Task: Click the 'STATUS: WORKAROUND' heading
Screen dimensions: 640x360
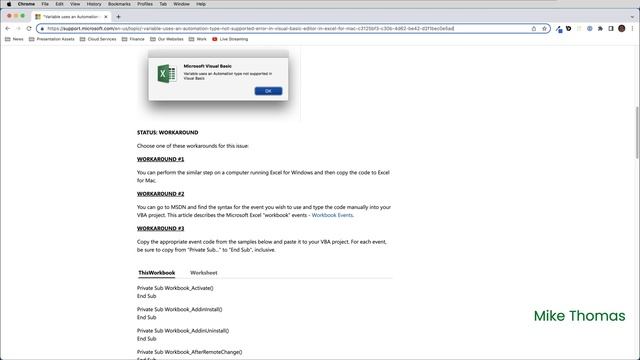Action: (x=167, y=133)
